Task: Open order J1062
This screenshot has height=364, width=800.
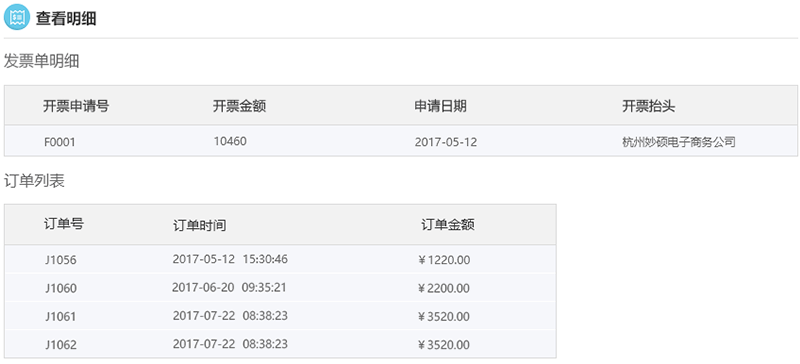Action: click(61, 345)
